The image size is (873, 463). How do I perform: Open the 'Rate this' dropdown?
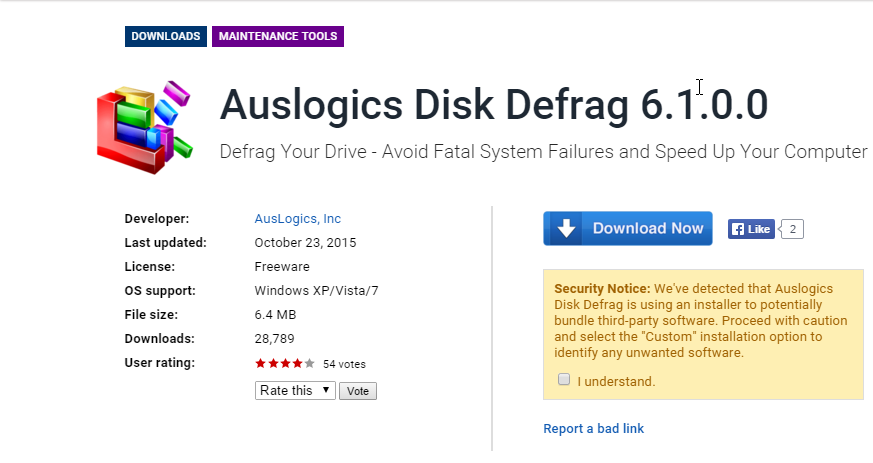tap(295, 391)
